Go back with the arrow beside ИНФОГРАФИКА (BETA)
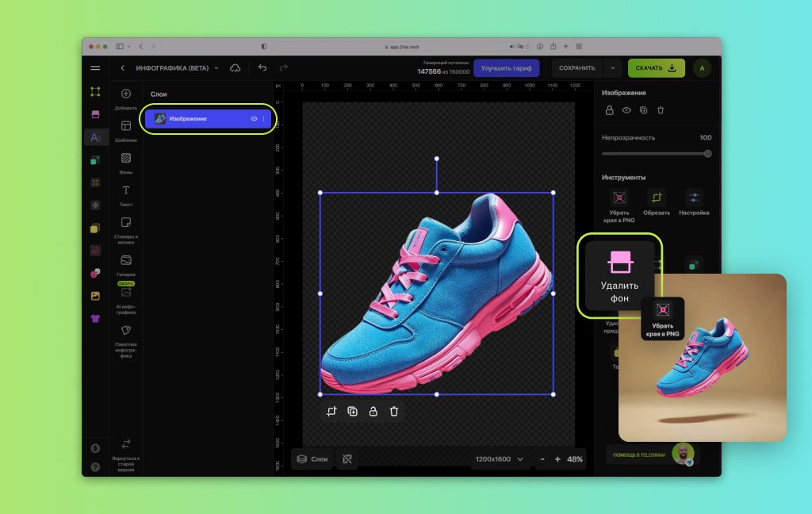Viewport: 812px width, 514px height. (x=123, y=68)
